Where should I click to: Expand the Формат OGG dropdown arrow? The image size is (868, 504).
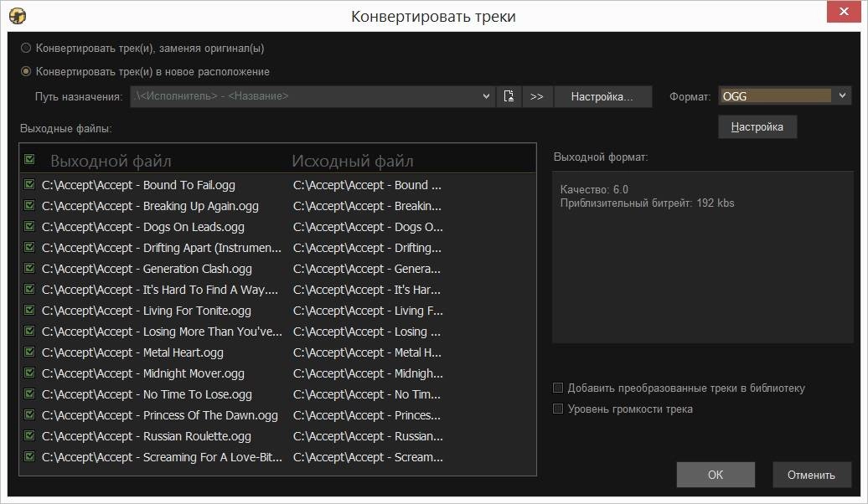(x=842, y=95)
